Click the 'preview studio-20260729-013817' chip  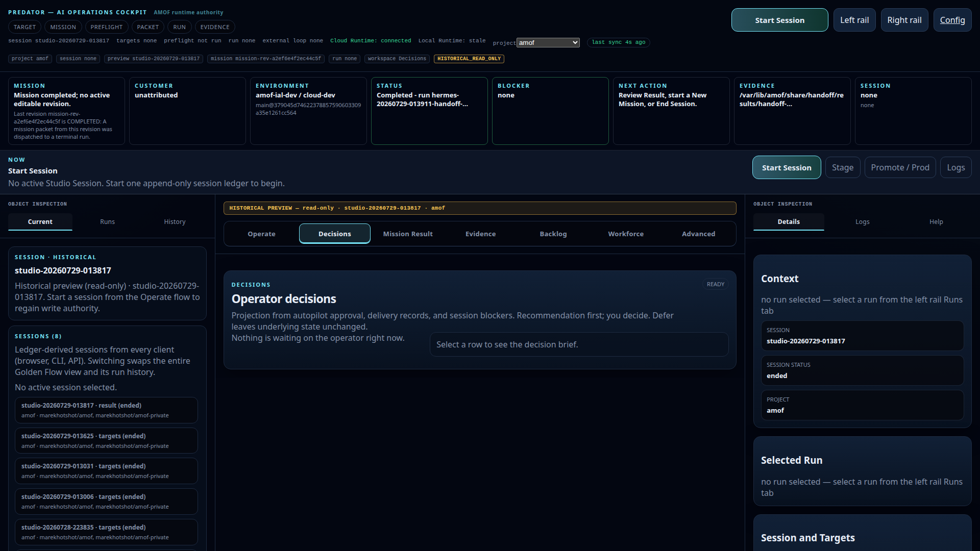(154, 59)
